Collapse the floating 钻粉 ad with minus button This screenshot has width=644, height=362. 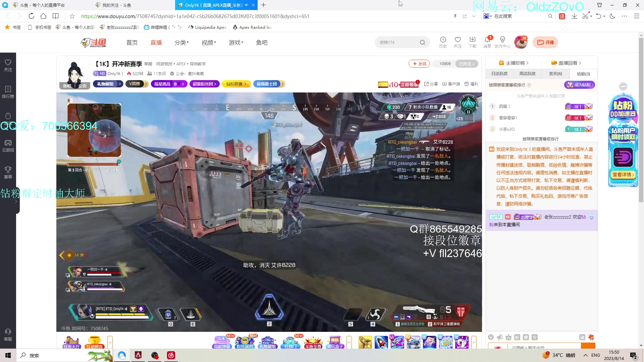[623, 86]
